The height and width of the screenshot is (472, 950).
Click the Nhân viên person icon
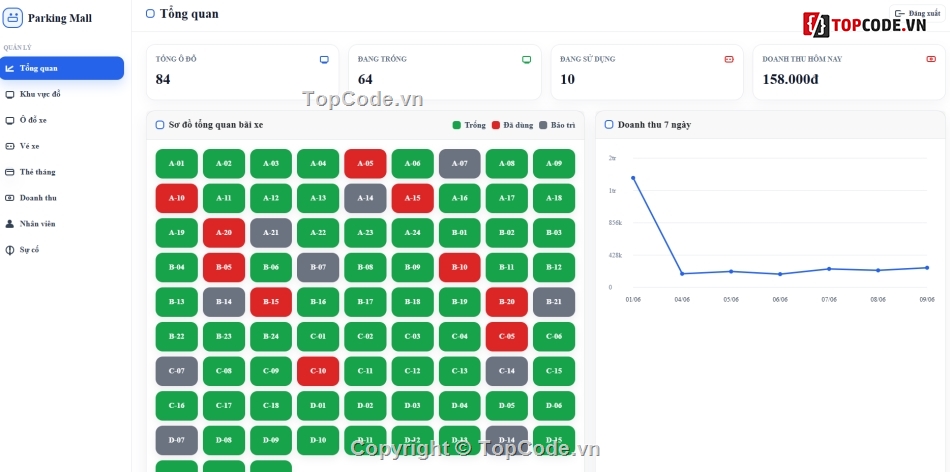(x=10, y=224)
